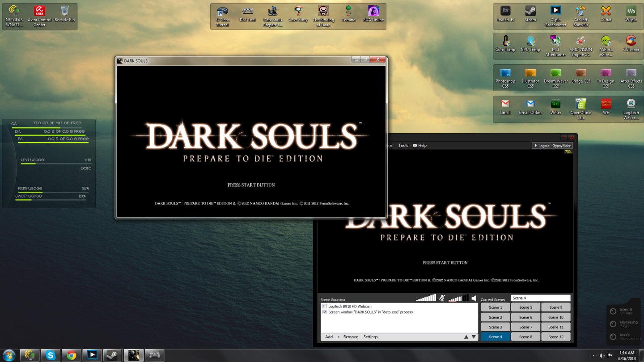Open the Help menu in XSplit
The image size is (644, 362).
[x=419, y=146]
